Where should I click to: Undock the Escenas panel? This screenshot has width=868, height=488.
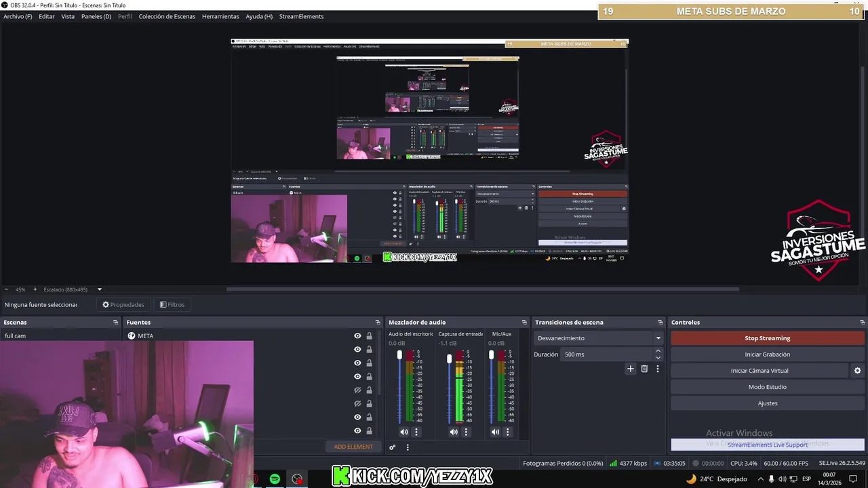point(115,323)
